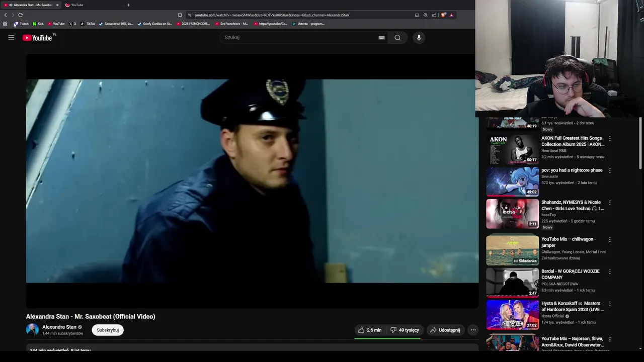Viewport: 644px width, 362px height.
Task: Switch to the Alexandra Stan - Mr. Saxobeat tab
Action: tap(30, 5)
